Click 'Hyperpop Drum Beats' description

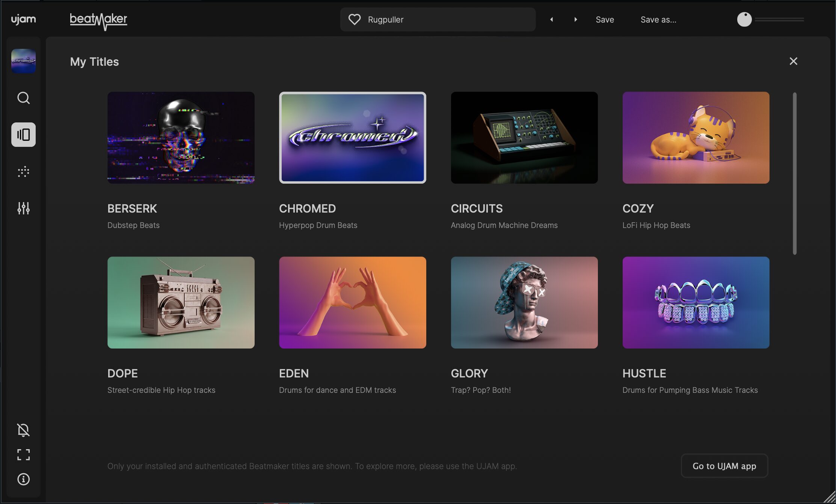click(x=318, y=225)
